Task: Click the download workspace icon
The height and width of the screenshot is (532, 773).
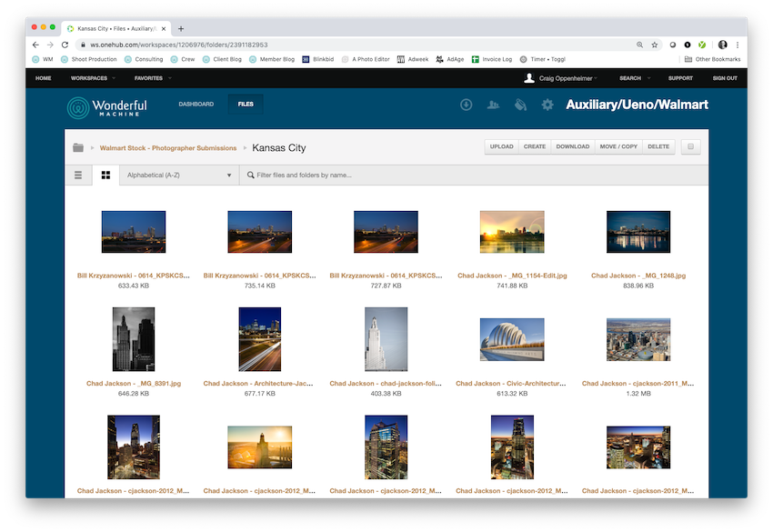Action: click(x=466, y=105)
